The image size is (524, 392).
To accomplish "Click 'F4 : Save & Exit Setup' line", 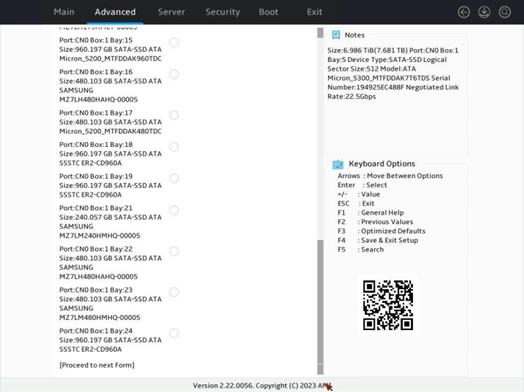I will click(x=378, y=240).
